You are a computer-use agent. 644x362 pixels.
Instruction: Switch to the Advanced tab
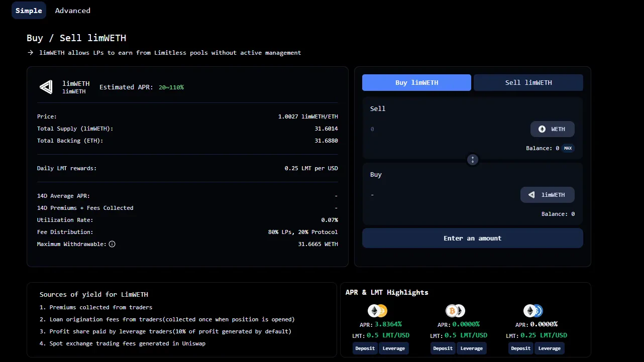click(73, 11)
